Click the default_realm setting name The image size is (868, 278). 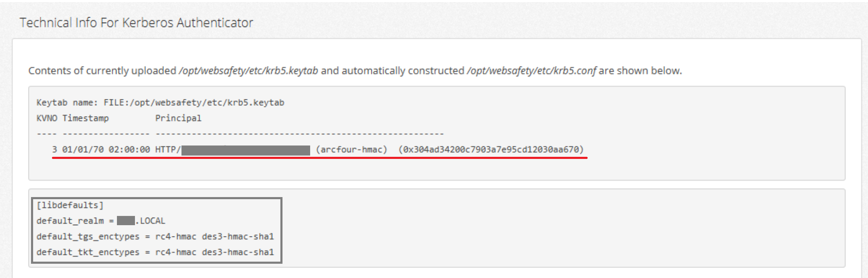tap(70, 221)
